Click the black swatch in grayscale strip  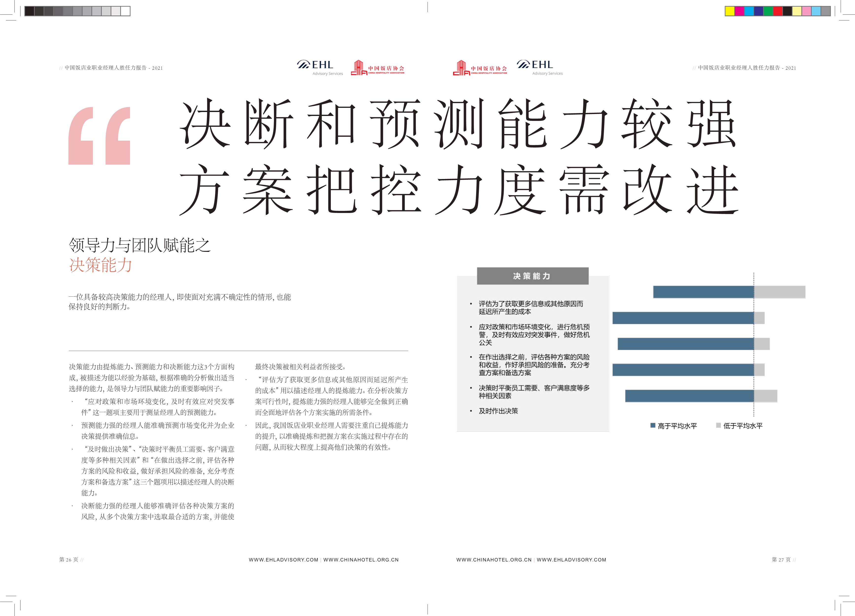pyautogui.click(x=29, y=11)
